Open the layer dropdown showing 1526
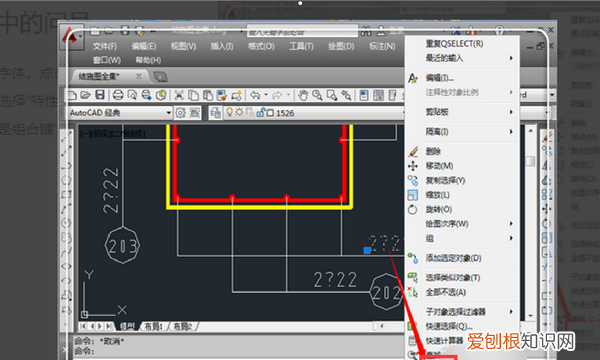 (x=313, y=112)
